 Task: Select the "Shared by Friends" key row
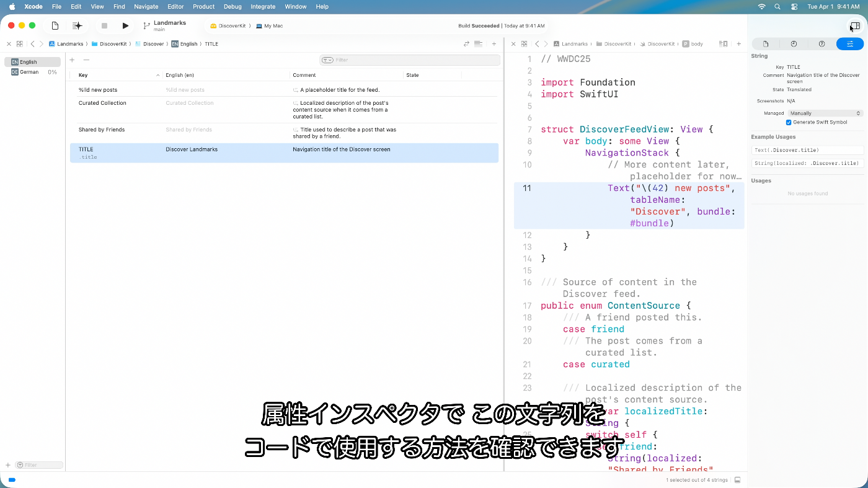click(x=284, y=133)
